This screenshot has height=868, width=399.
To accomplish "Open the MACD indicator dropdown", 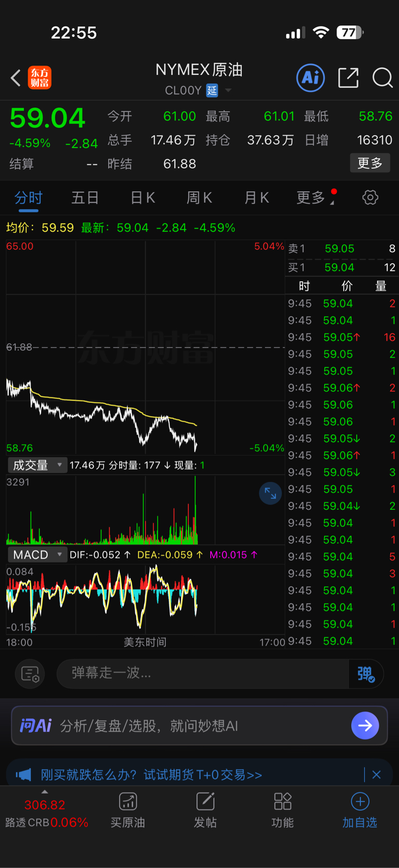I will coord(37,555).
